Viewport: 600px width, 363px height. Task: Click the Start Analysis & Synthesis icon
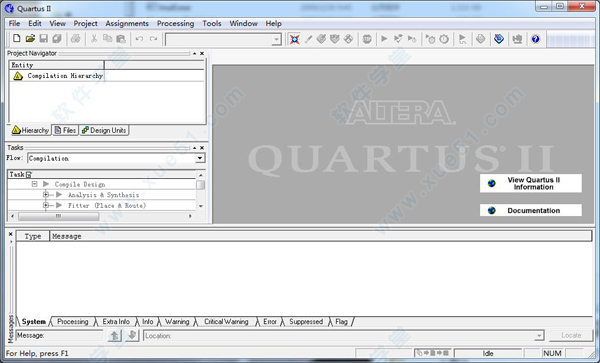tap(398, 39)
